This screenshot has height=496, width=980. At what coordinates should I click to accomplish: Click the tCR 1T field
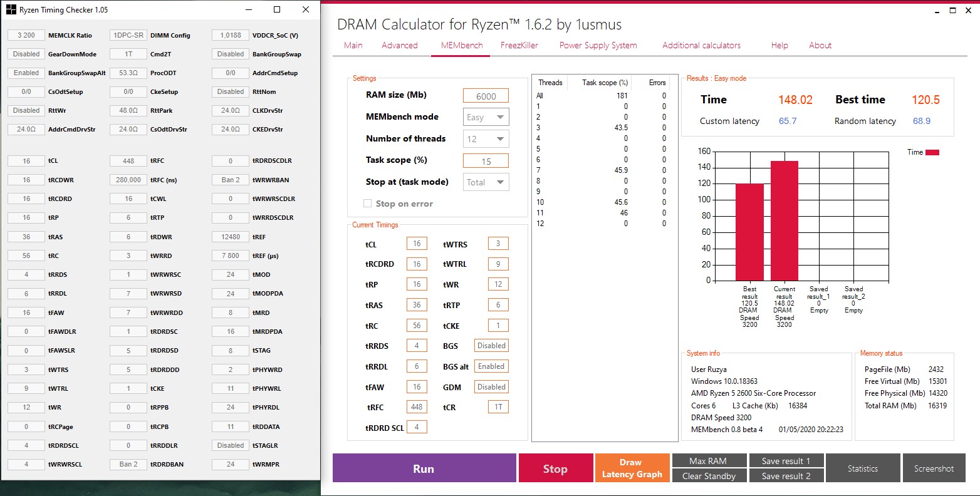(x=498, y=406)
